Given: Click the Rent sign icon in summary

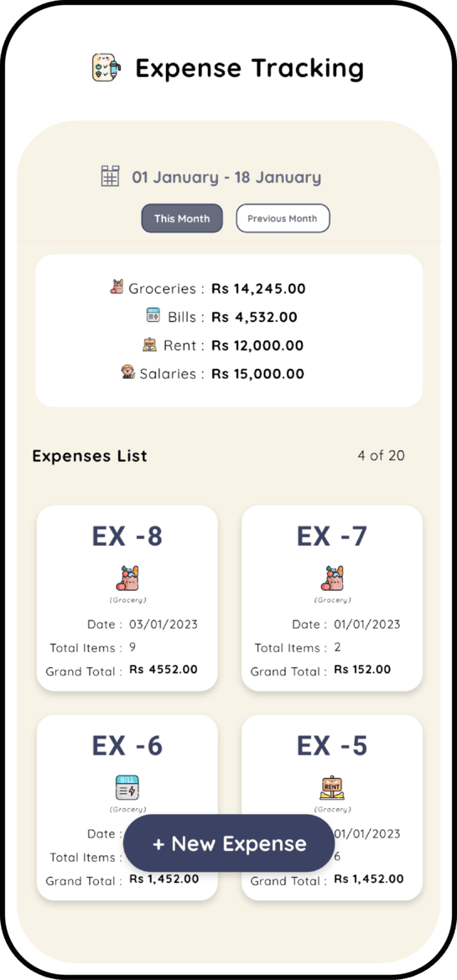Looking at the screenshot, I should coord(149,344).
